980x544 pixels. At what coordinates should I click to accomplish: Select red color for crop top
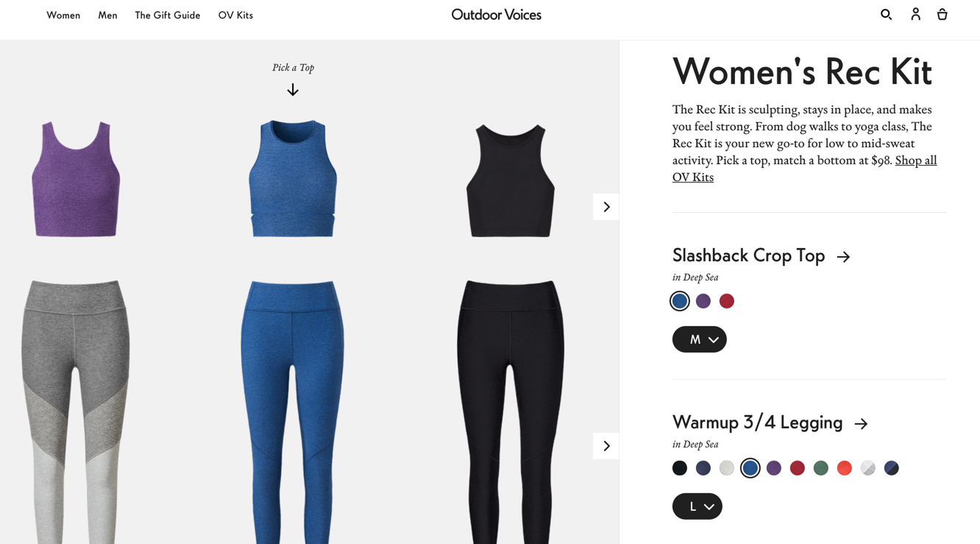coord(727,301)
